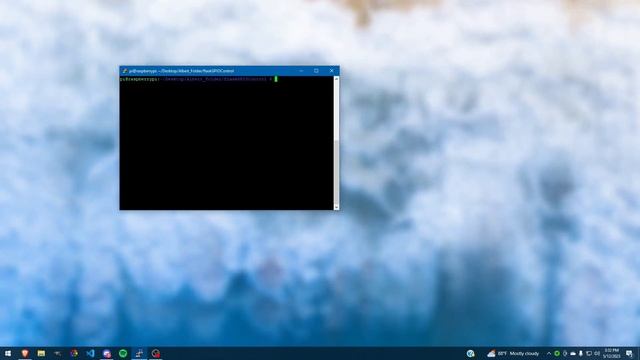The width and height of the screenshot is (640, 360).
Task: Open the taskbar clock and date
Action: [x=611, y=353]
